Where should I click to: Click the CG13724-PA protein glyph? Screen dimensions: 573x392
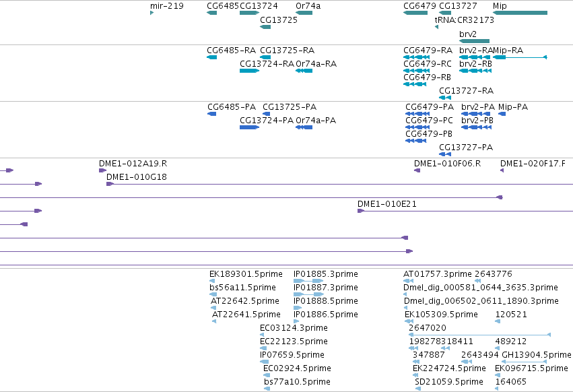250,127
